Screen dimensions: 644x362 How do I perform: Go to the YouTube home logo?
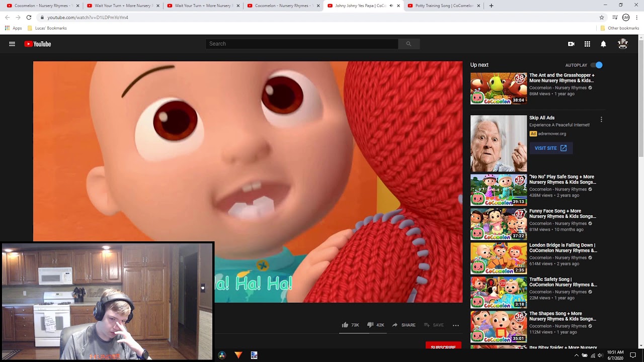tap(38, 44)
